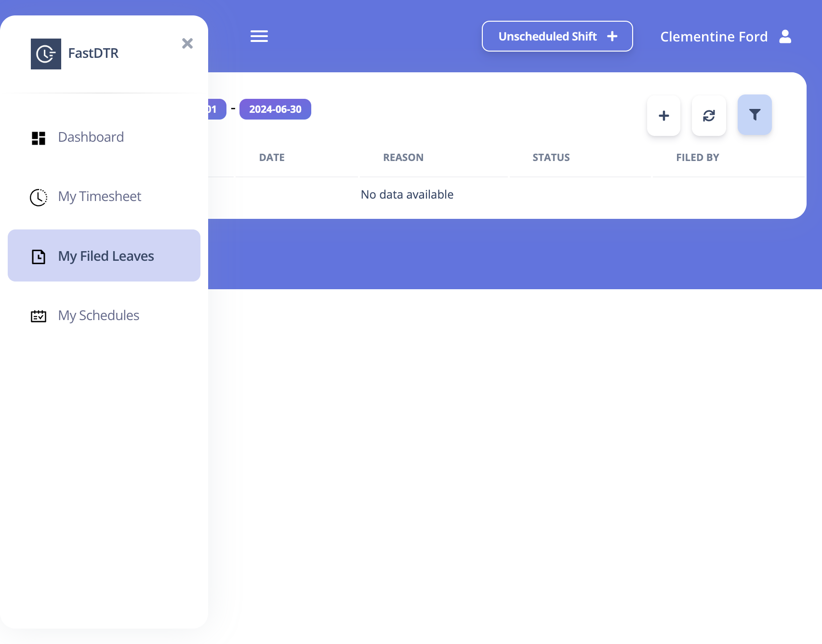Image resolution: width=822 pixels, height=644 pixels.
Task: Click the My Timesheet clock icon
Action: (x=39, y=197)
